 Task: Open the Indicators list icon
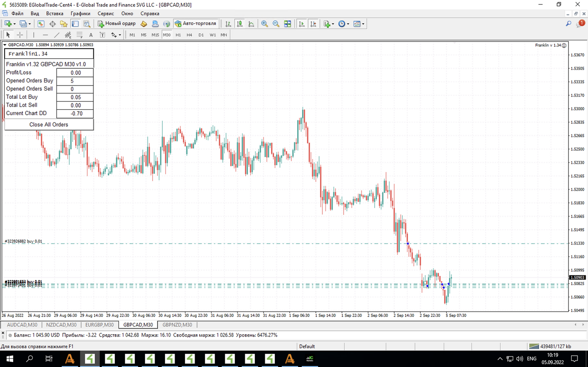(x=327, y=24)
